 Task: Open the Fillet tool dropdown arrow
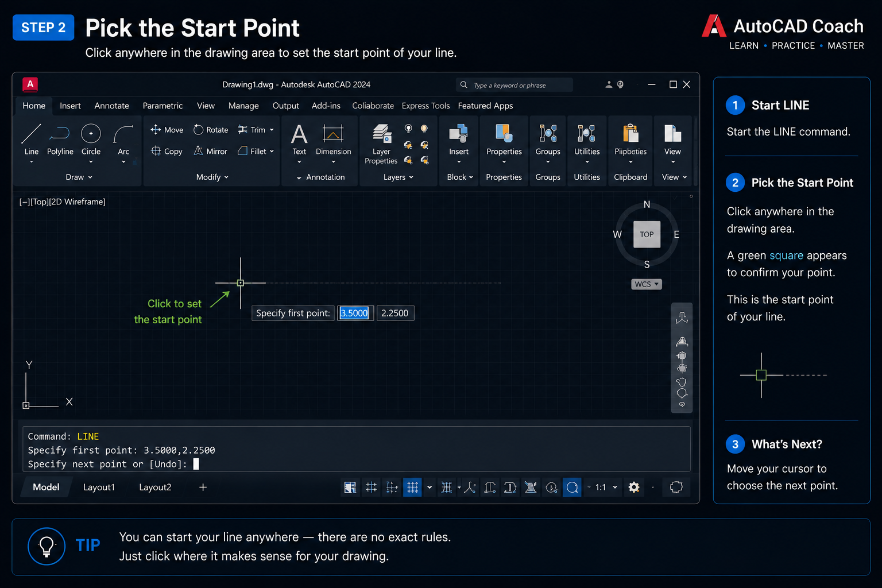[272, 151]
